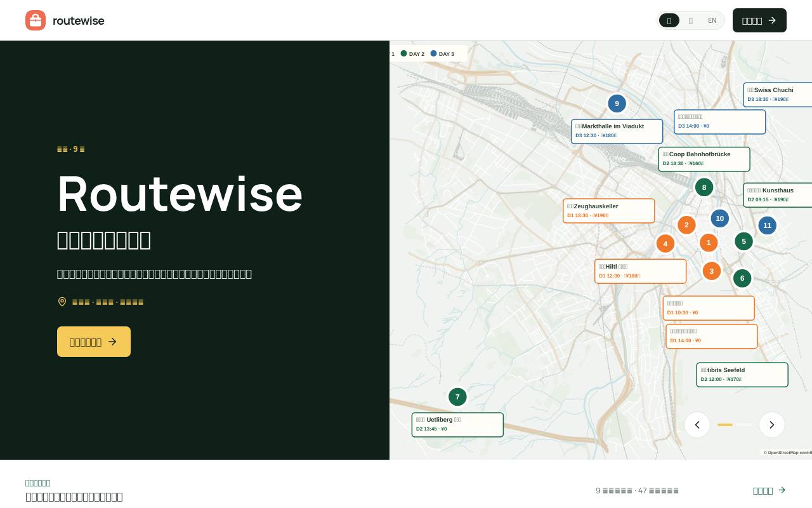This screenshot has height=508, width=812.
Task: Select green map marker number 6
Action: (742, 278)
